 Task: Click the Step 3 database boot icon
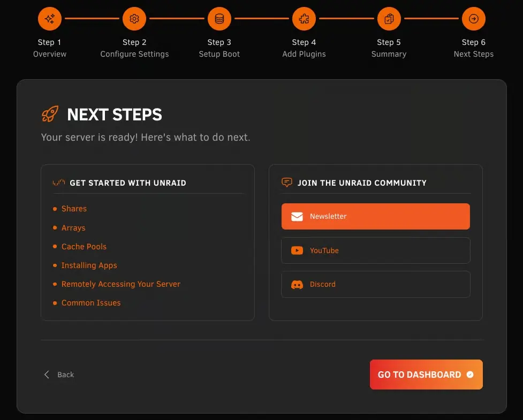click(x=219, y=19)
